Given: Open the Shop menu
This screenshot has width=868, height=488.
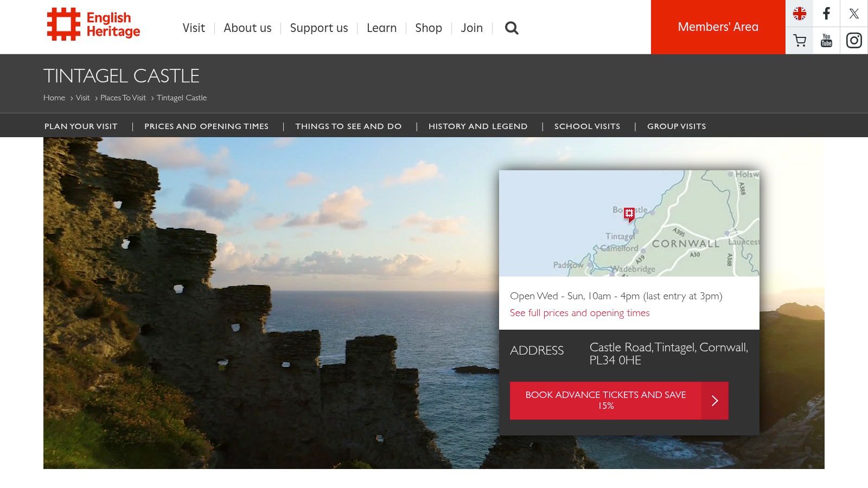Looking at the screenshot, I should [429, 28].
